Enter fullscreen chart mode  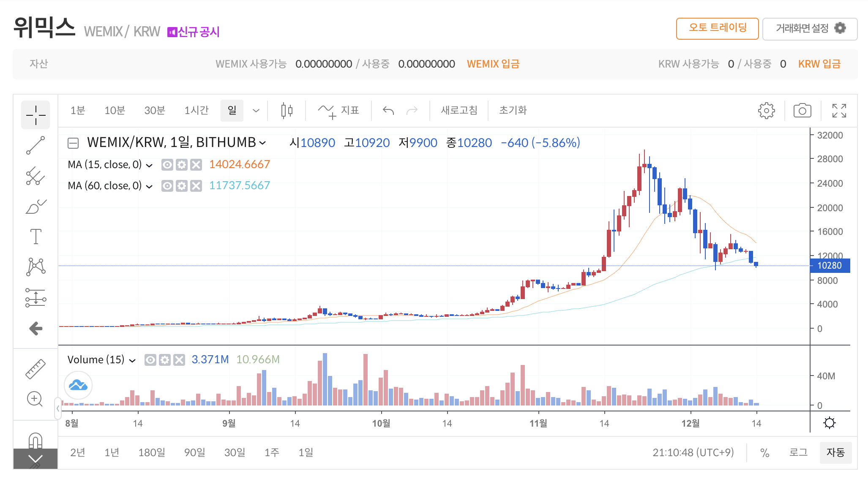click(x=839, y=111)
